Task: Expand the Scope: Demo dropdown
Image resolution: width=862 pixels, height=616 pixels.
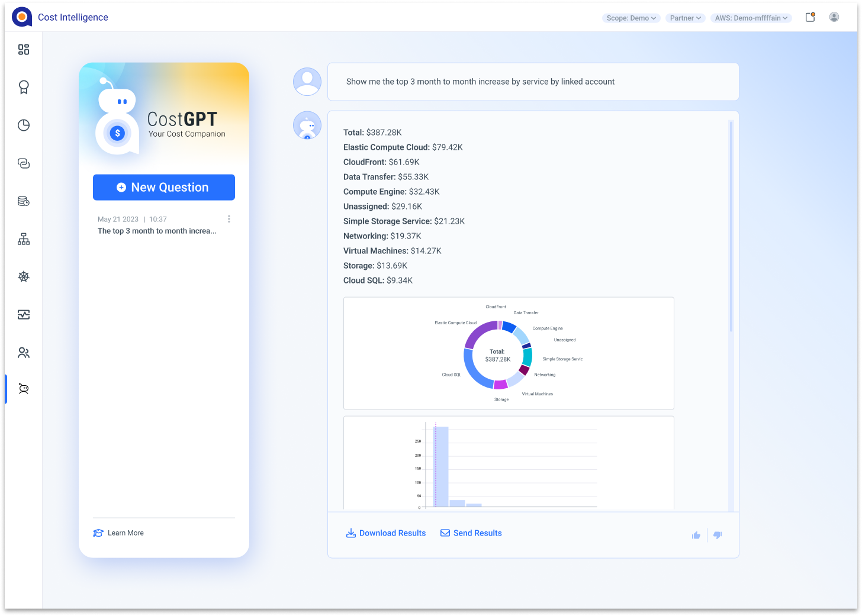Action: pyautogui.click(x=631, y=18)
